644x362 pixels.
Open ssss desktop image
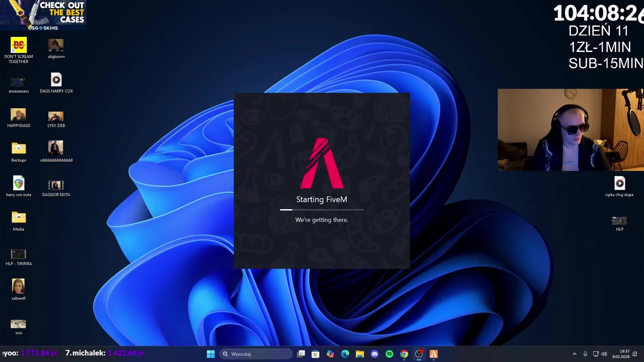(x=19, y=326)
